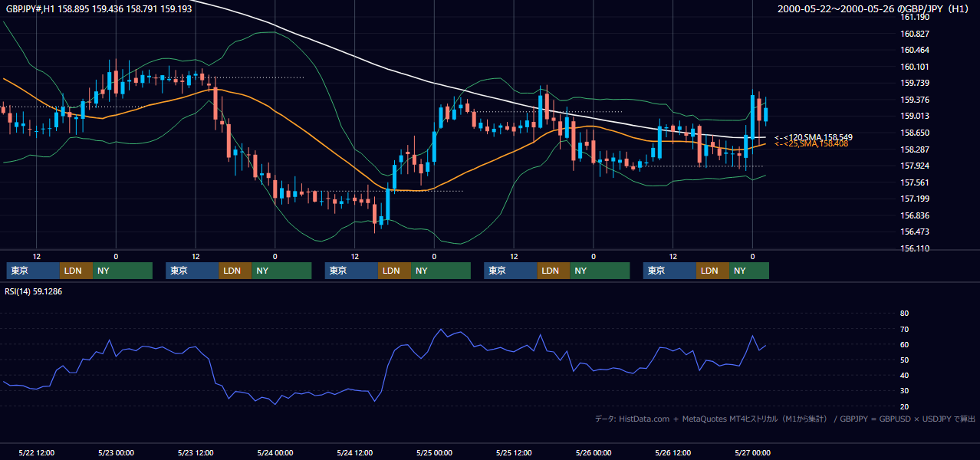Click the 156.473 price level label
Image resolution: width=980 pixels, height=460 pixels.
click(916, 232)
